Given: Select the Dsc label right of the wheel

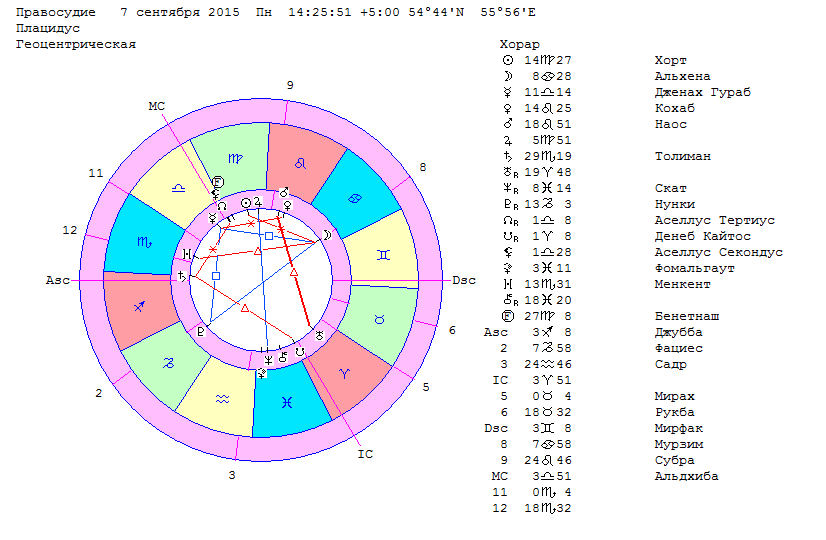Looking at the screenshot, I should click(464, 281).
